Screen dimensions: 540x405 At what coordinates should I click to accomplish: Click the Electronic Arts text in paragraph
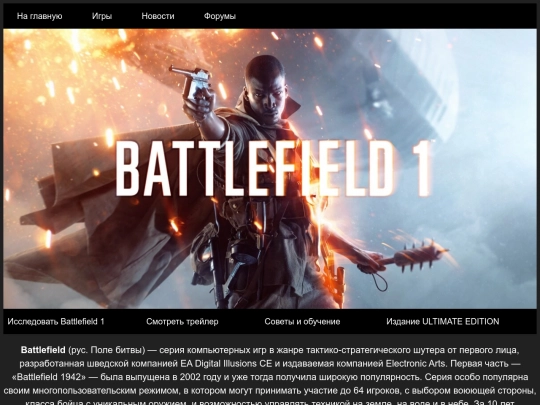[x=416, y=363]
